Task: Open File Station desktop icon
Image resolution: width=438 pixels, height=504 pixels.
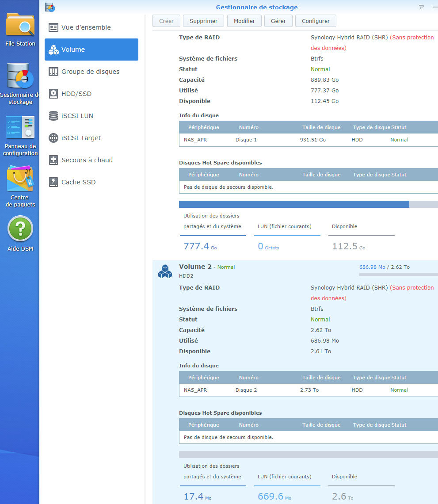Action: [20, 30]
